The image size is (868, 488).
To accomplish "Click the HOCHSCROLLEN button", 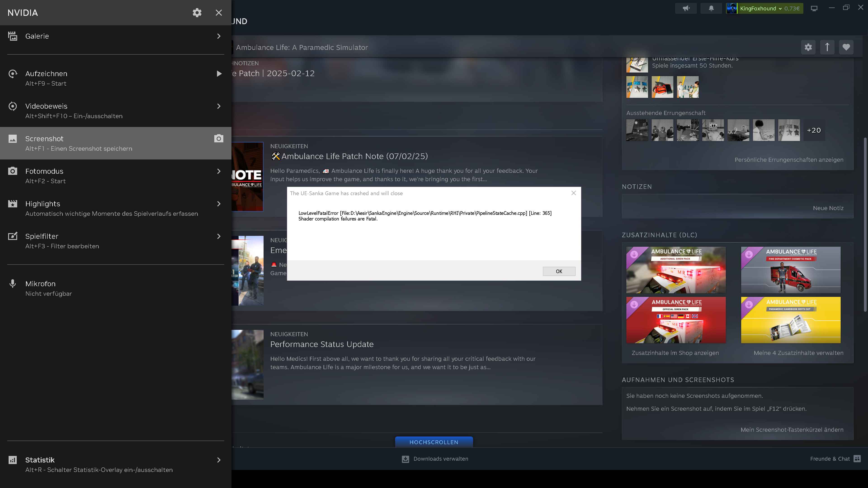I will [x=434, y=442].
